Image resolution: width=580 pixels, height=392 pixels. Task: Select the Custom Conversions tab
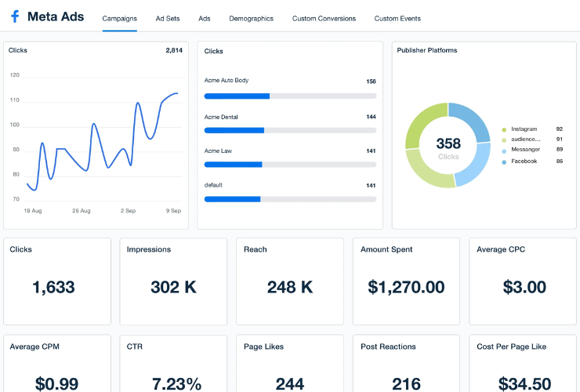coord(324,18)
